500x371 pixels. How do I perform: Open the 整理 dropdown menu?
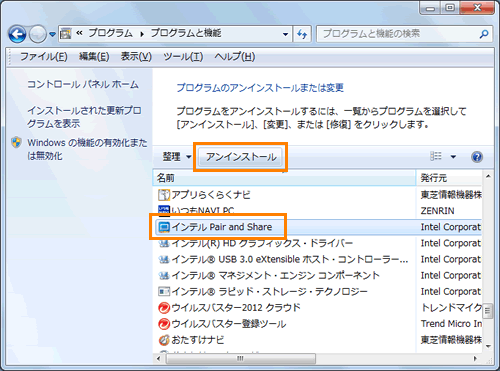pyautogui.click(x=176, y=157)
